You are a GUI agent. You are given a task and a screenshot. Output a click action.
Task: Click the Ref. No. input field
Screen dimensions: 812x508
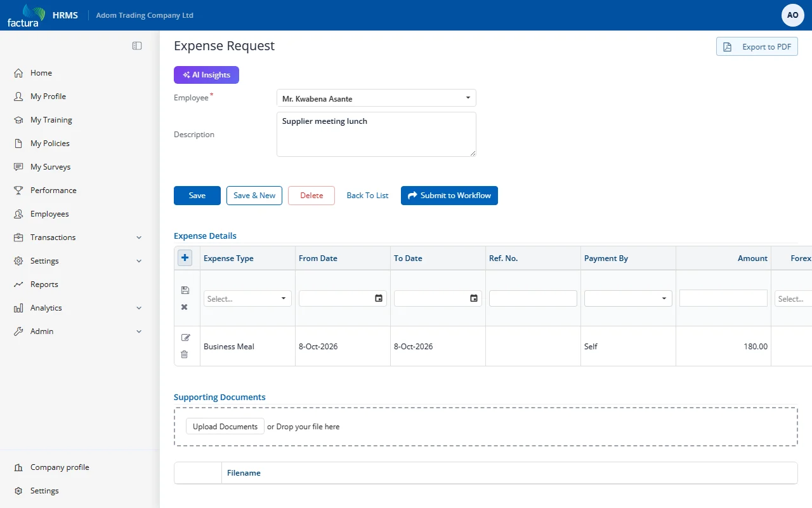pyautogui.click(x=533, y=298)
